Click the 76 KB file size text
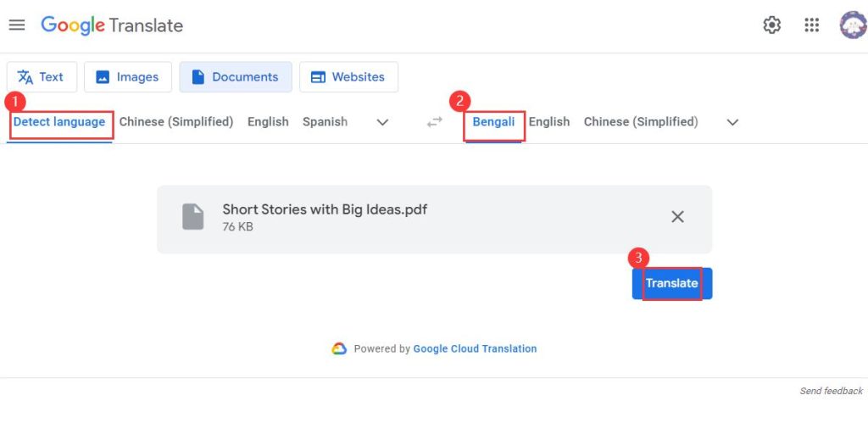868x434 pixels. coord(237,226)
